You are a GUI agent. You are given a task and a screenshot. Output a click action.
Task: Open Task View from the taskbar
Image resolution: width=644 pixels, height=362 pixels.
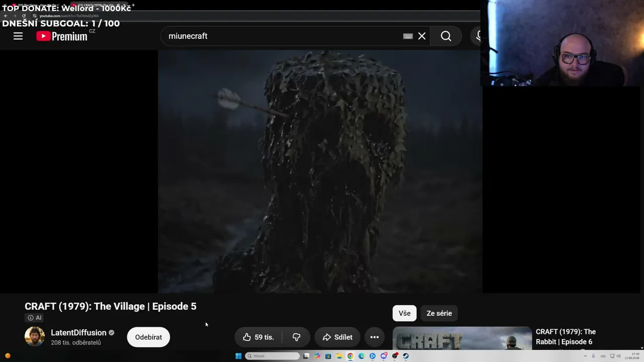tap(306, 356)
